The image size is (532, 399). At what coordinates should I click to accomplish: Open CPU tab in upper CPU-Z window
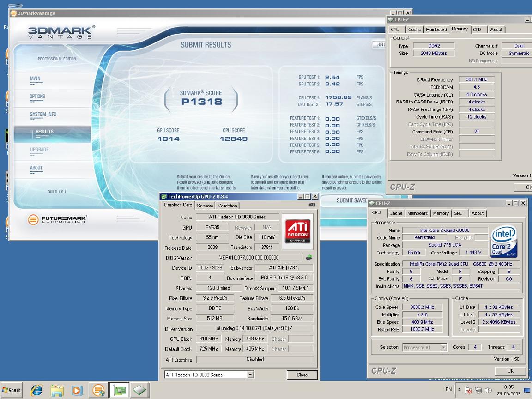click(x=395, y=30)
